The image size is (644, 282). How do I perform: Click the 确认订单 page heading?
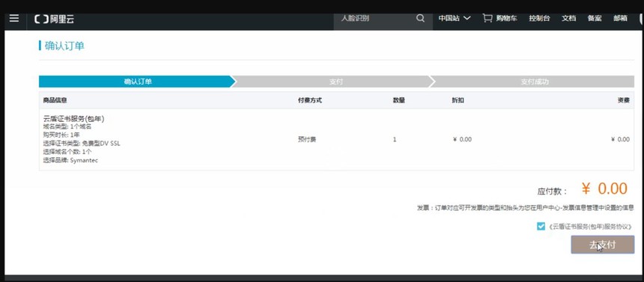coord(64,46)
